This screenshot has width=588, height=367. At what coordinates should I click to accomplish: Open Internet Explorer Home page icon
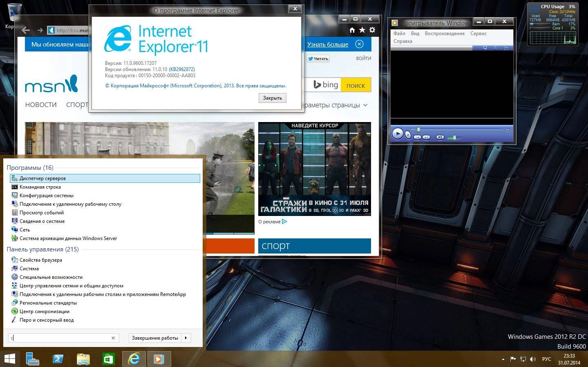(352, 30)
